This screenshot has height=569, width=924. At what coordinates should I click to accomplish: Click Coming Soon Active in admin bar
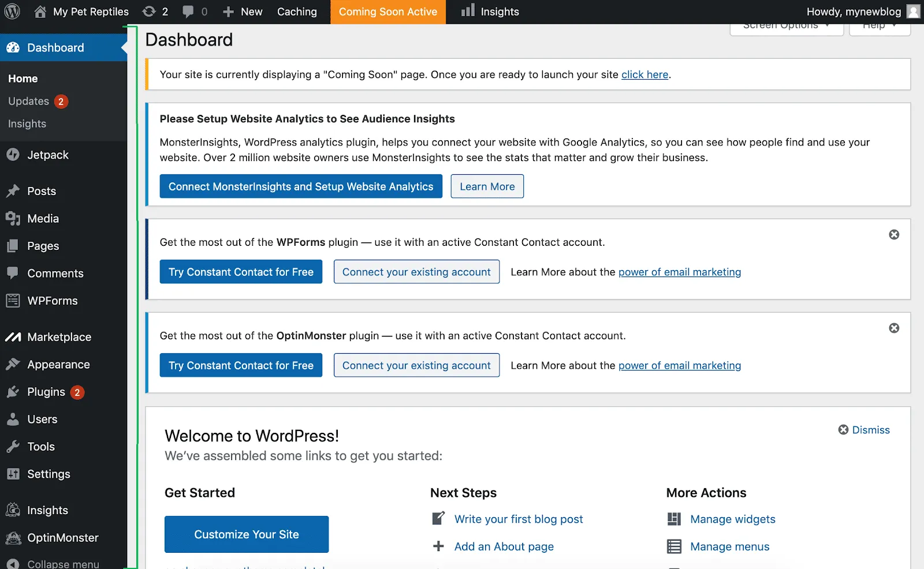coord(388,12)
